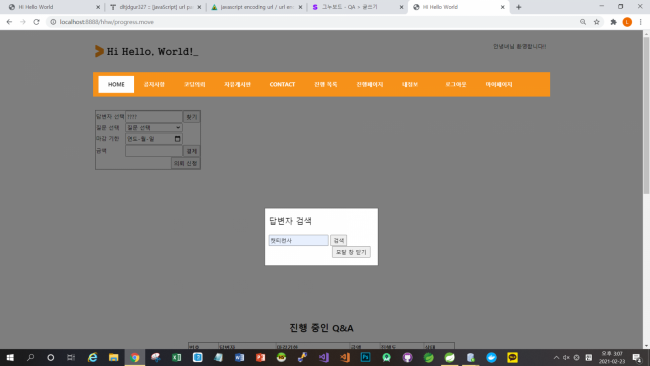
Task: Open CONTACT in the navigation bar
Action: pos(282,84)
